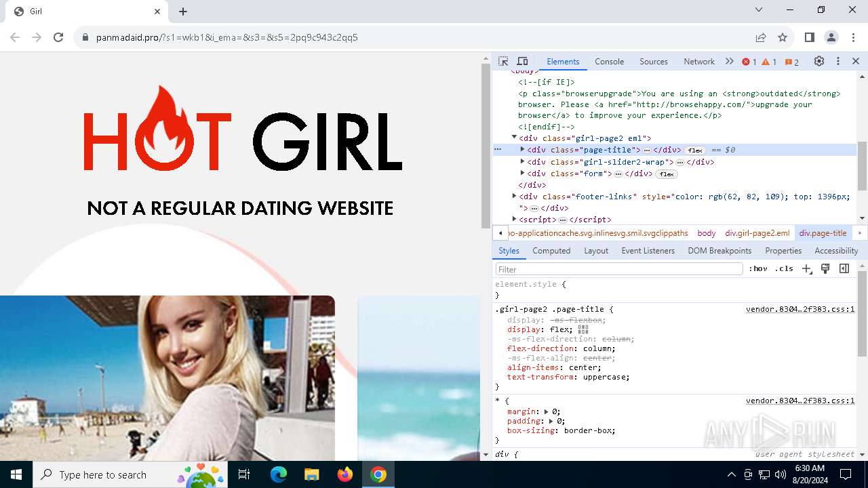868x488 pixels.
Task: Collapse the girl-page2 eml div node
Action: coord(514,137)
